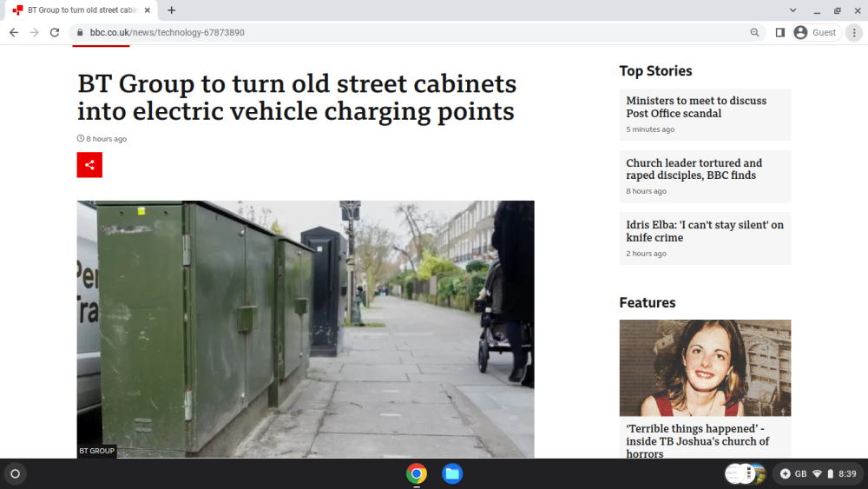
Task: Click the Wi-Fi status icon
Action: 817,473
